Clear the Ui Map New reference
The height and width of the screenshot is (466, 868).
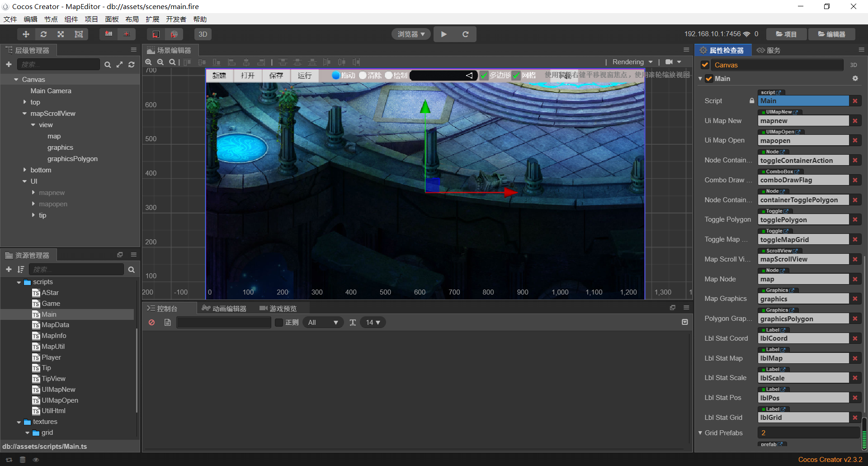(x=855, y=121)
